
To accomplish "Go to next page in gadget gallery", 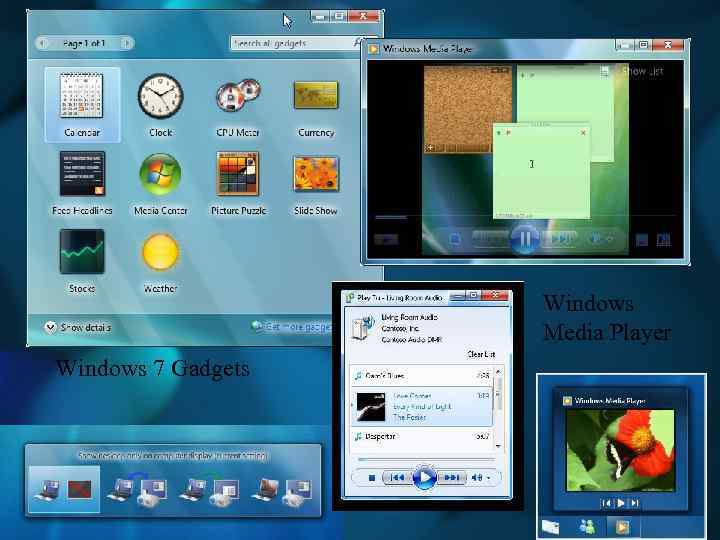I will click(x=127, y=43).
